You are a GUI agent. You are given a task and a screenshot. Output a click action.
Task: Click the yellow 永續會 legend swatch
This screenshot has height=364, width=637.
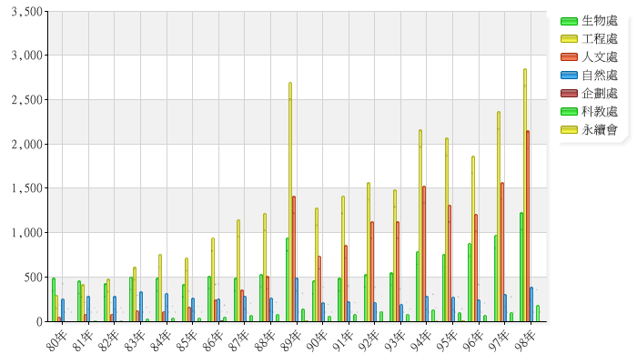[x=570, y=130]
